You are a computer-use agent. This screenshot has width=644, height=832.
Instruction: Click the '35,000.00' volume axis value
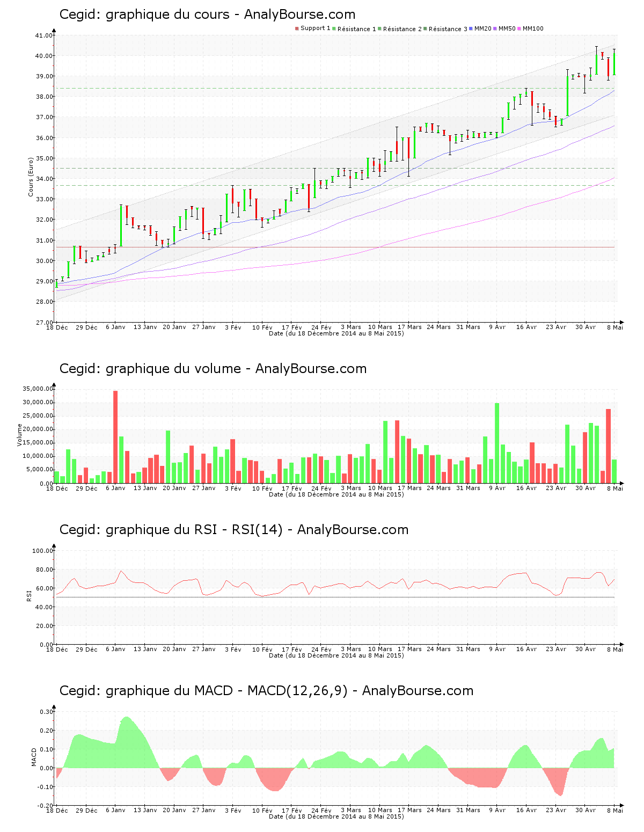pos(38,389)
